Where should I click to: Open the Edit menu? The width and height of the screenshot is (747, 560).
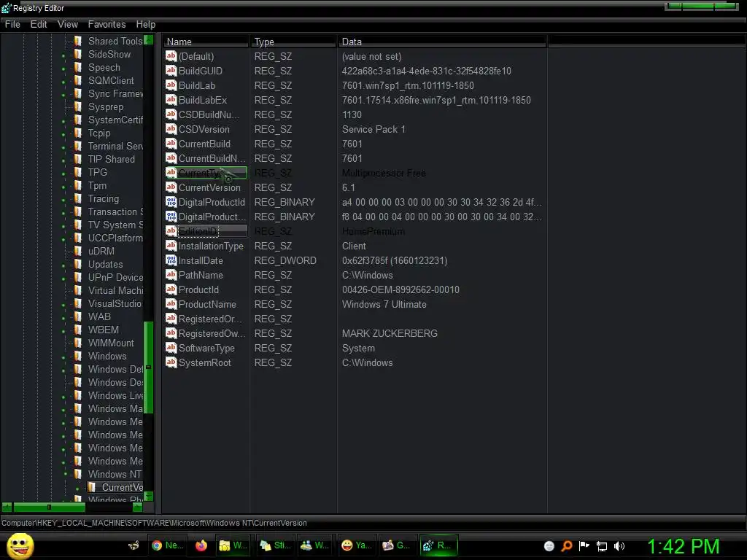pos(39,24)
